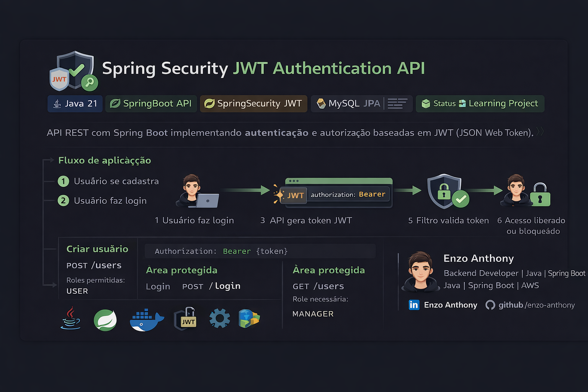588x392 pixels.
Task: Select the Java 21 badge
Action: pyautogui.click(x=75, y=104)
